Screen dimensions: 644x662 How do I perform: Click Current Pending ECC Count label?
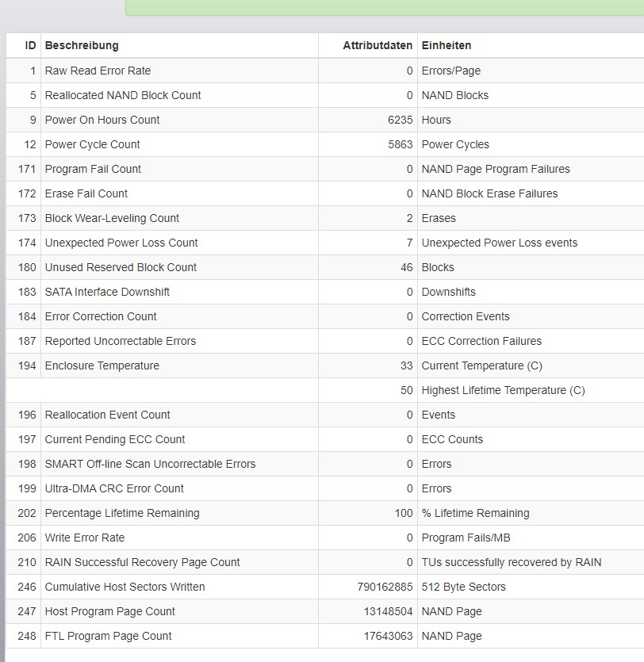tap(115, 439)
